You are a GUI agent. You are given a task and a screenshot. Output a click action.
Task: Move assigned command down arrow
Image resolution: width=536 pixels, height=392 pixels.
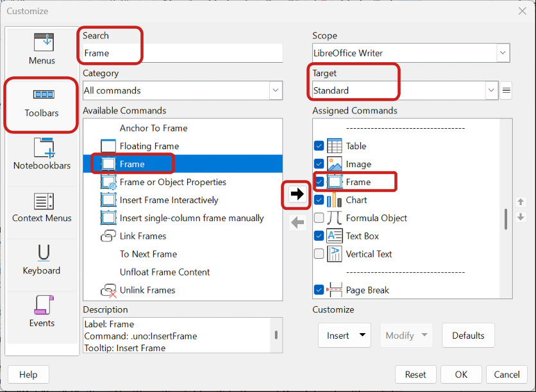point(521,217)
